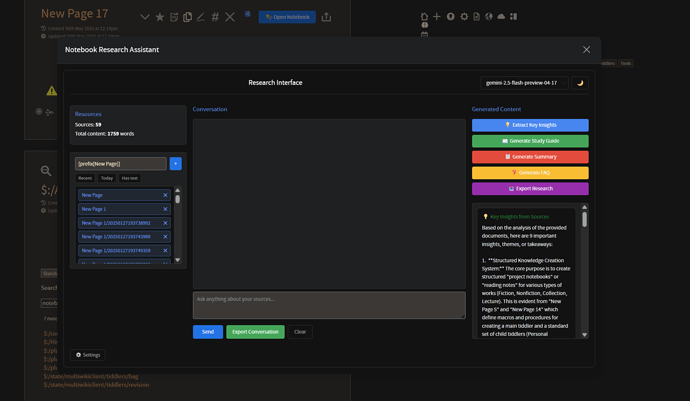Viewport: 690px width, 401px height.
Task: Click the Generate FAQ button
Action: (530, 173)
